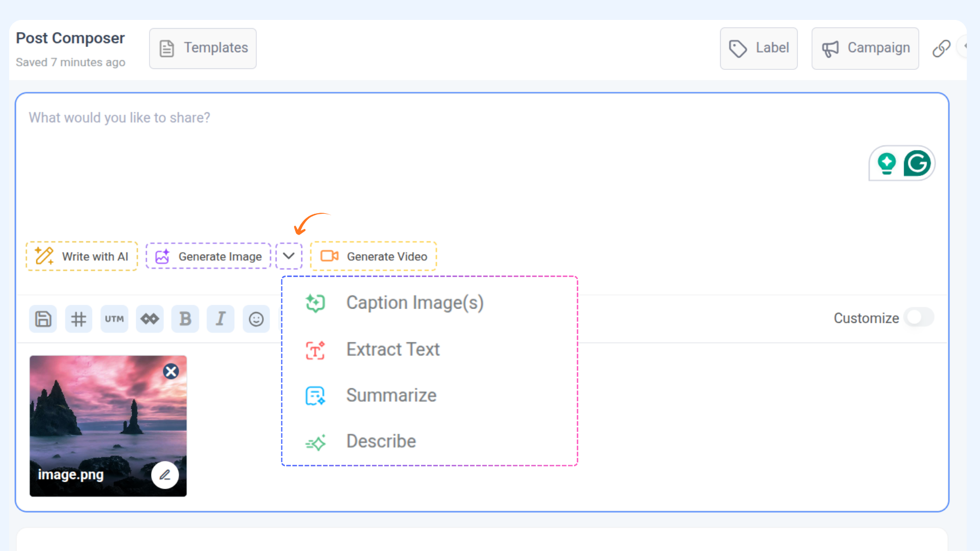980x551 pixels.
Task: Click the link chain icon beside Campaign
Action: tap(941, 48)
